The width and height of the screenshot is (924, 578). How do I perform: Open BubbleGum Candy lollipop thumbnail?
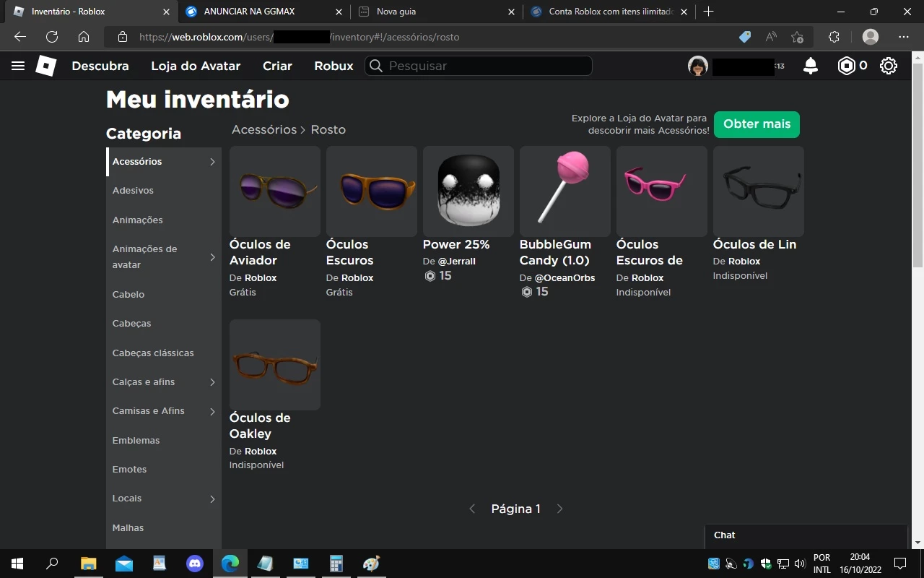[565, 191]
